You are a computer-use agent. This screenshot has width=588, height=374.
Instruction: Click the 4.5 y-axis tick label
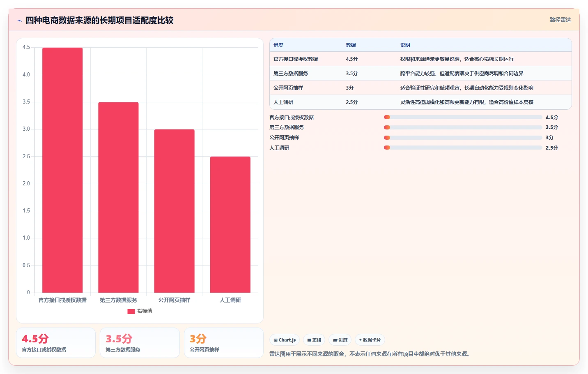coord(26,48)
